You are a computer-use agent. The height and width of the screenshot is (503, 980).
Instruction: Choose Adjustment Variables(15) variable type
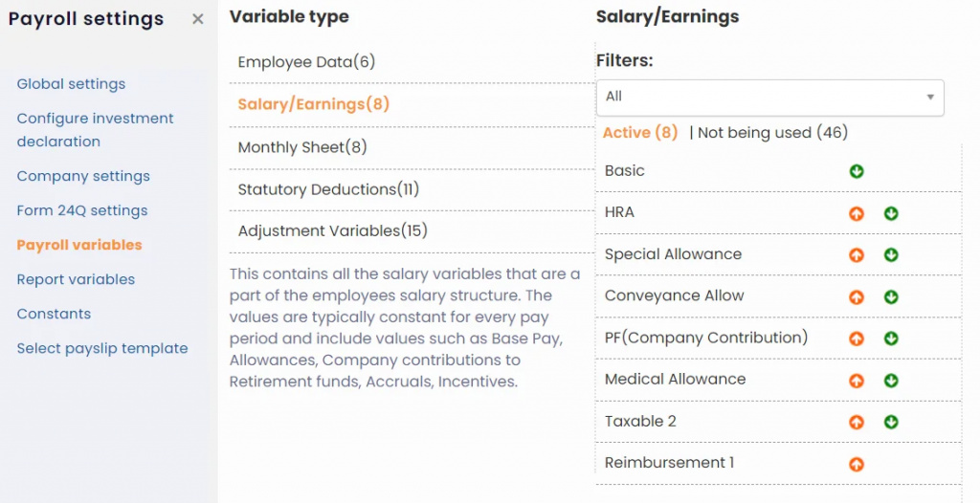click(x=332, y=230)
